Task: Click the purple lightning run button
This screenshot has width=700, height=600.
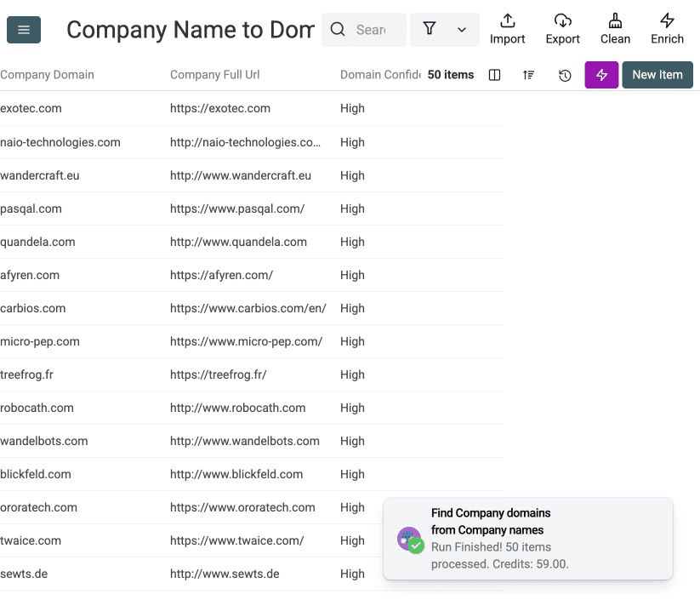Action: 601,75
